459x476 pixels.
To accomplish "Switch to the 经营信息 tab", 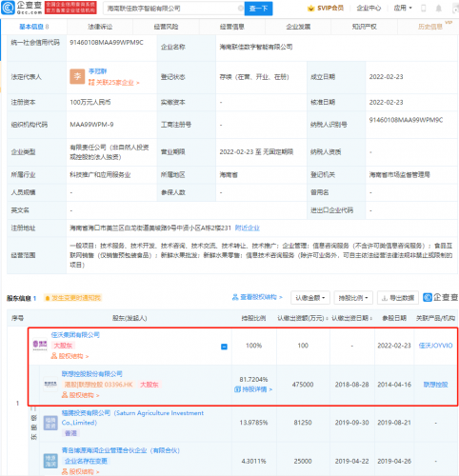I will coord(232,27).
